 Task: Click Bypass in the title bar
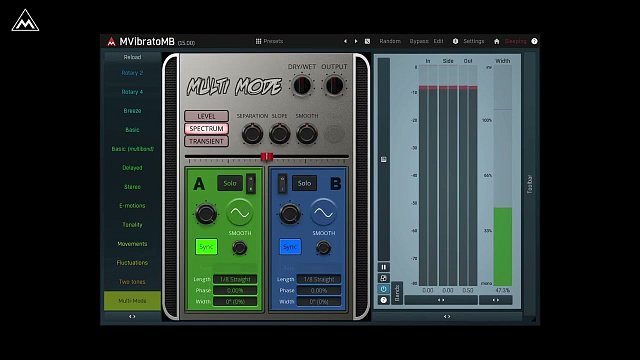(x=419, y=41)
